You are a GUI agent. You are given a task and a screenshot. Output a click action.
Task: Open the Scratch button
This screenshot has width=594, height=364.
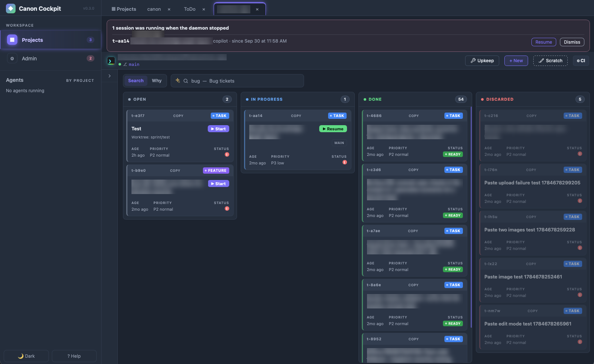point(550,61)
